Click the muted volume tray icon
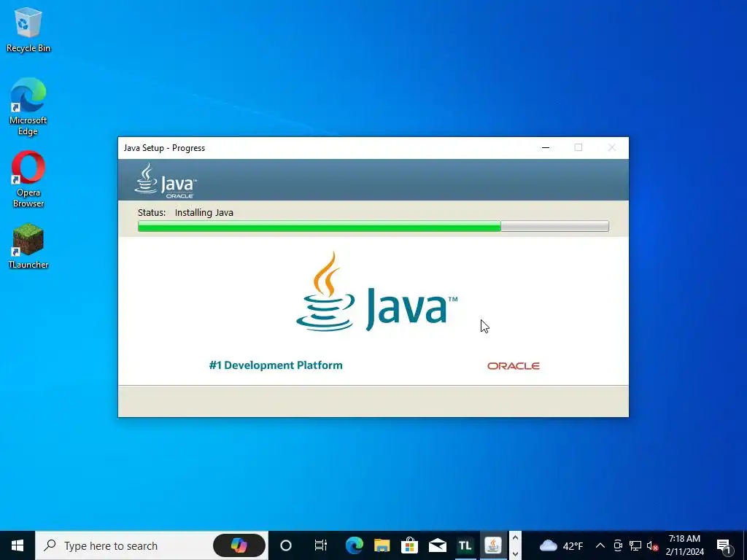Image resolution: width=747 pixels, height=560 pixels. click(652, 545)
